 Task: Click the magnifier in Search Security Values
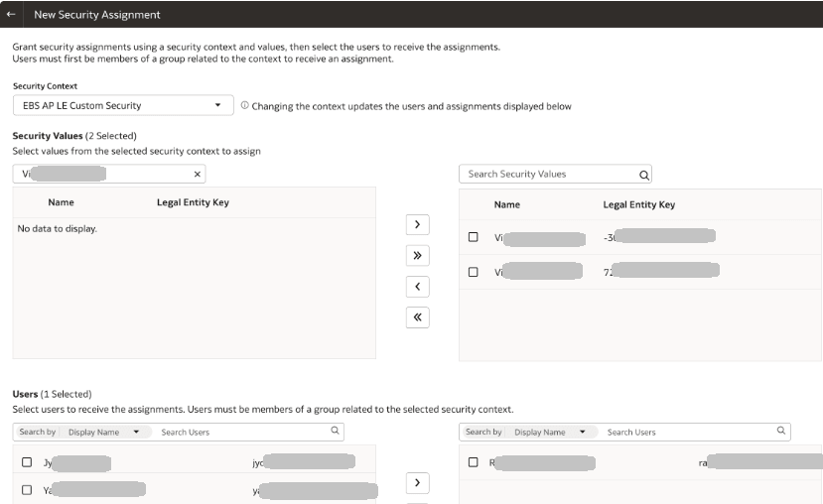(644, 176)
